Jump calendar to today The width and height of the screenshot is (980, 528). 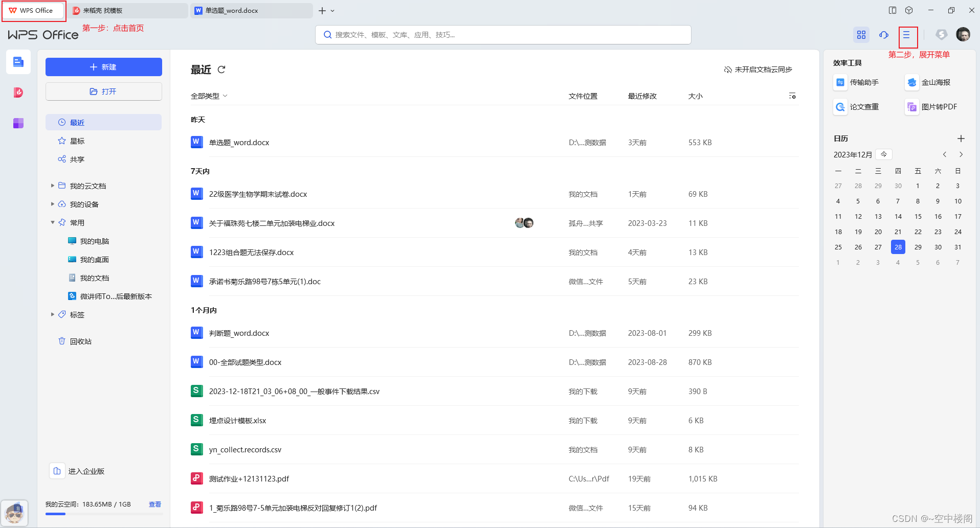[x=884, y=154]
